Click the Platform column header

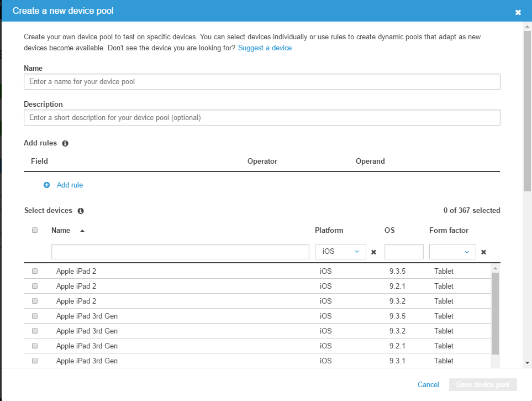(x=329, y=231)
